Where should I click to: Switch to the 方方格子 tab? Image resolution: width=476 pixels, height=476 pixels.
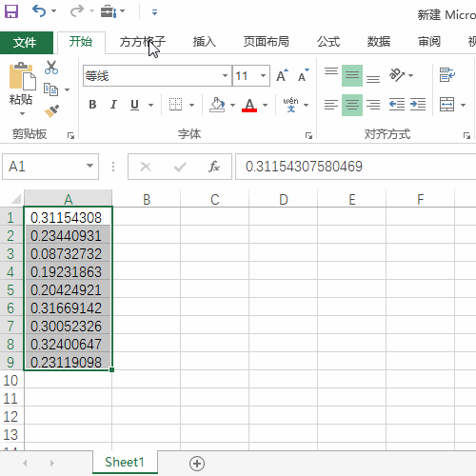143,42
